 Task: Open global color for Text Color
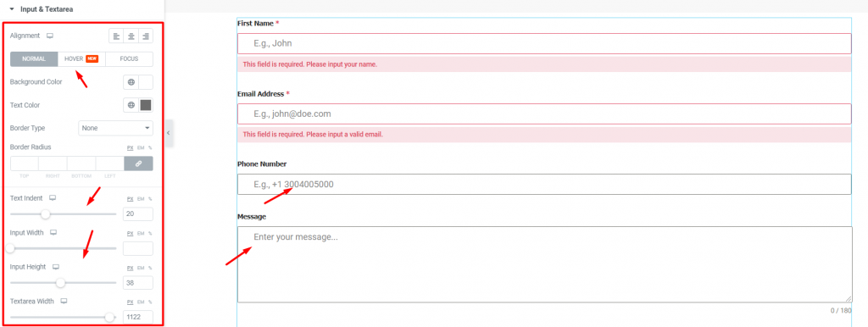[131, 105]
